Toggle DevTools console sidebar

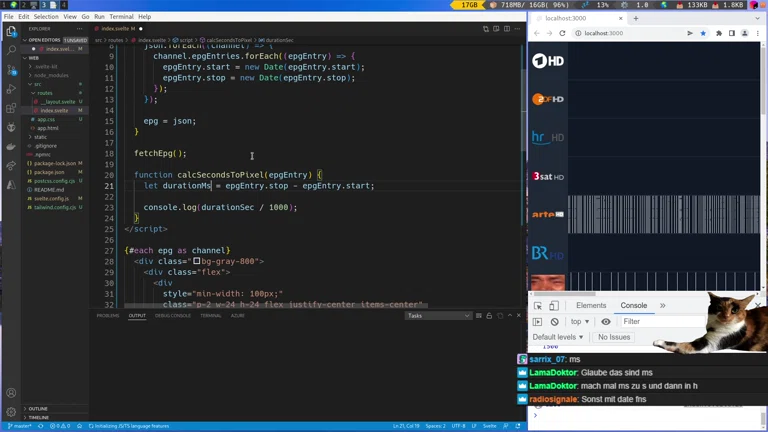(538, 322)
